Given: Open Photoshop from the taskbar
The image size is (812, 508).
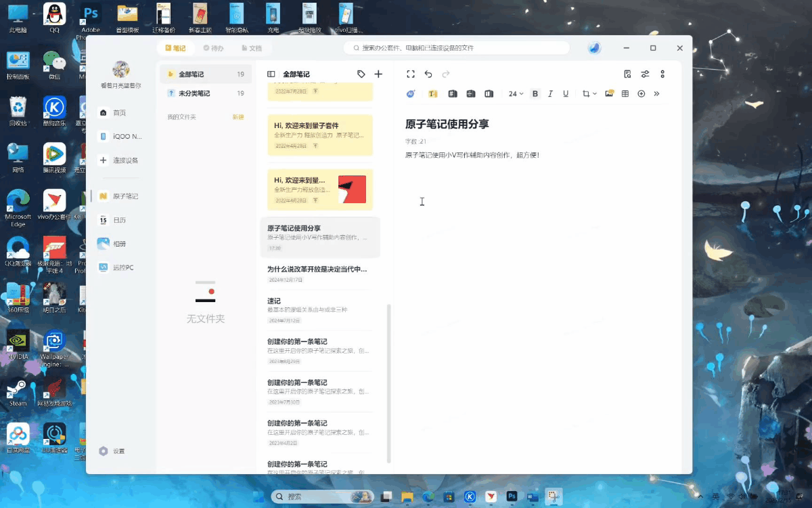Looking at the screenshot, I should [x=512, y=496].
